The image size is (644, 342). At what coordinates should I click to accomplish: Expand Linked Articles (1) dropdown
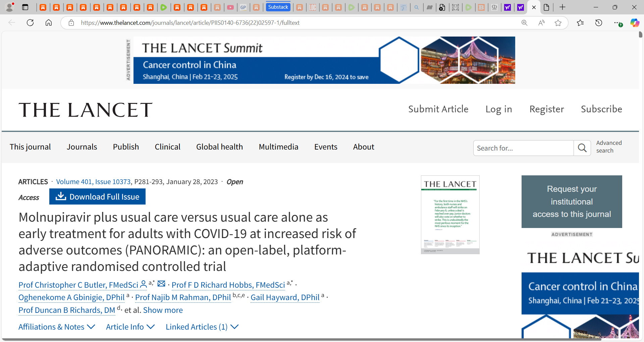(x=202, y=327)
